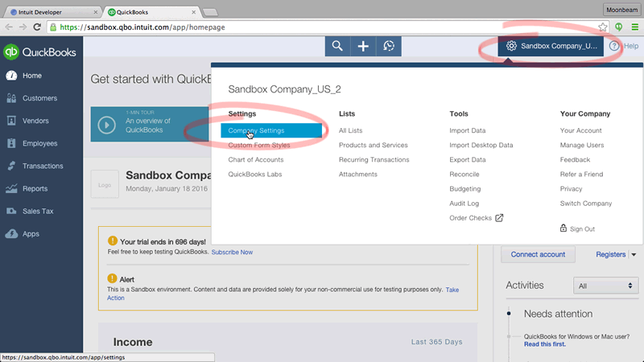Open All Lists
644x362 pixels.
tap(350, 130)
